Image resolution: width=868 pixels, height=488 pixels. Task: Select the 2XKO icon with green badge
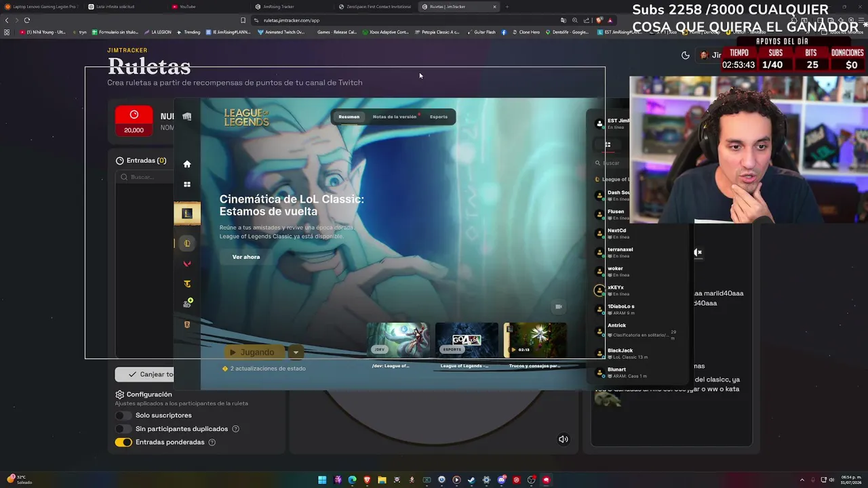(x=187, y=304)
